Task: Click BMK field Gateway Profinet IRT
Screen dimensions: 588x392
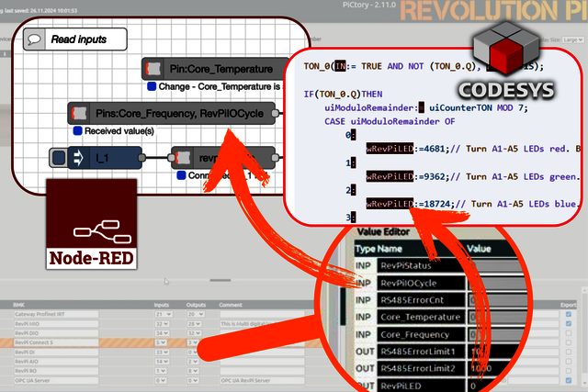Action: tap(56, 314)
